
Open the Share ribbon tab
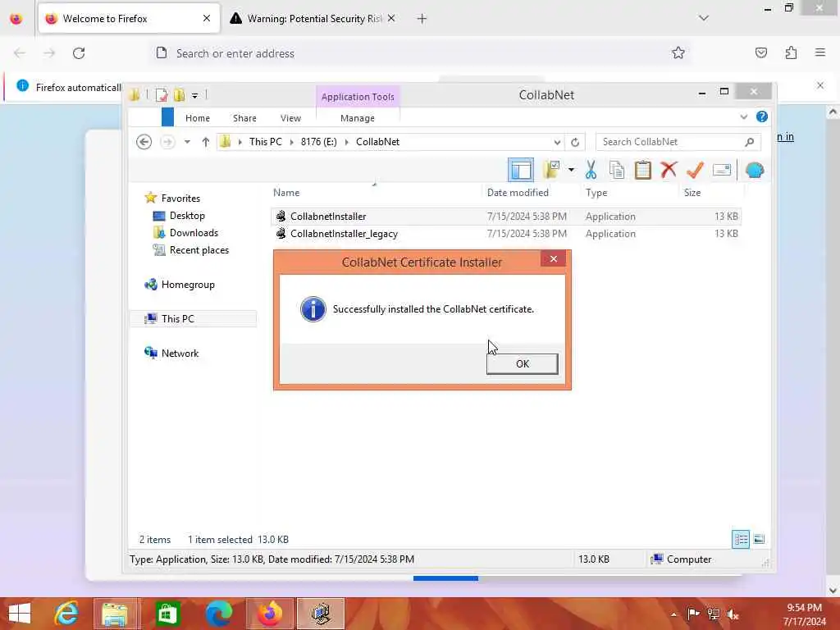244,118
